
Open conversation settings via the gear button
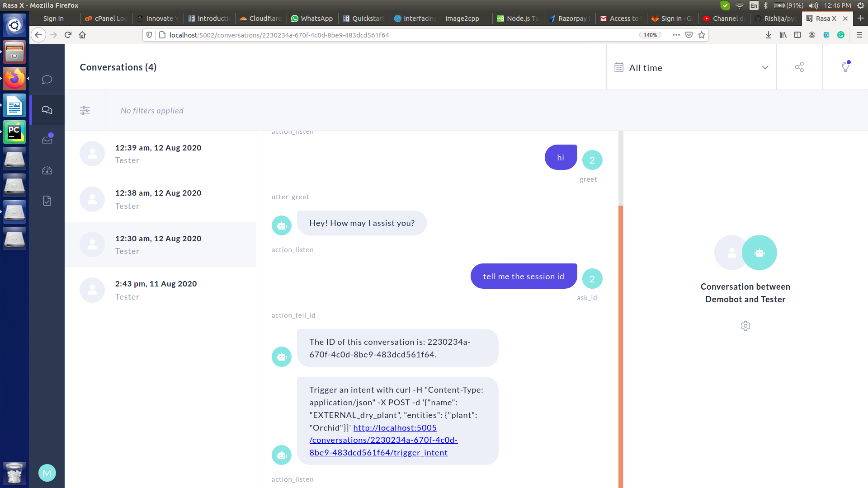pyautogui.click(x=745, y=326)
